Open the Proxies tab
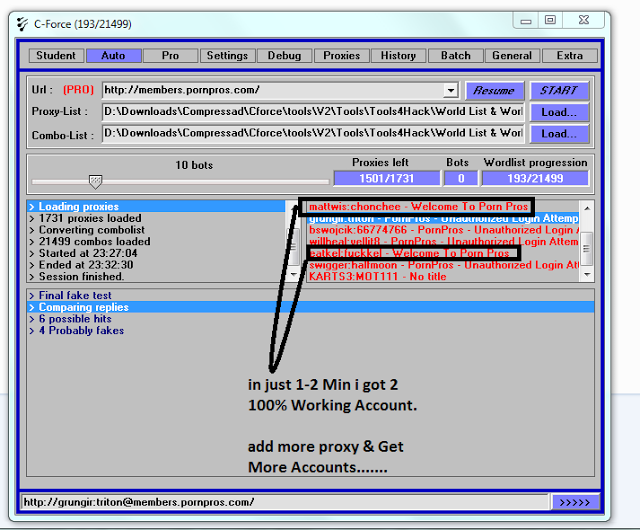This screenshot has height=530, width=640. point(342,56)
